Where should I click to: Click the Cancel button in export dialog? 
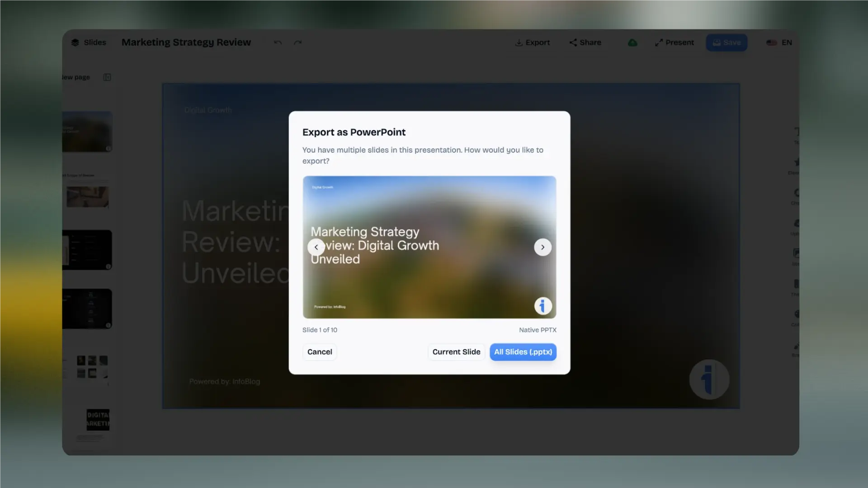tap(320, 352)
